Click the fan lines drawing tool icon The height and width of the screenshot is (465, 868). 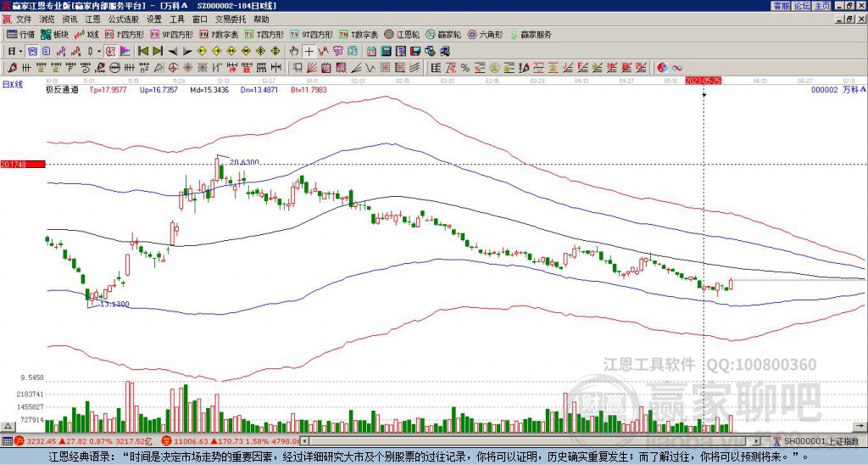click(x=312, y=68)
